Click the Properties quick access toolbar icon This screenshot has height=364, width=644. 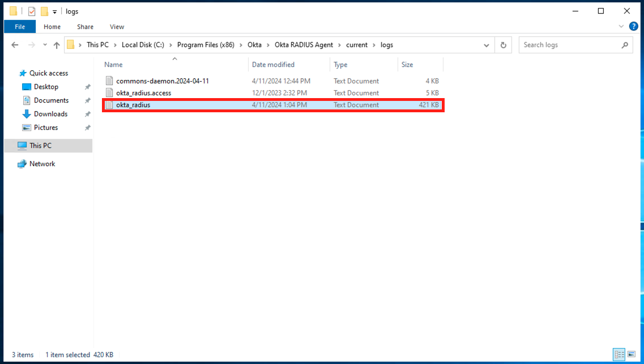pos(32,11)
